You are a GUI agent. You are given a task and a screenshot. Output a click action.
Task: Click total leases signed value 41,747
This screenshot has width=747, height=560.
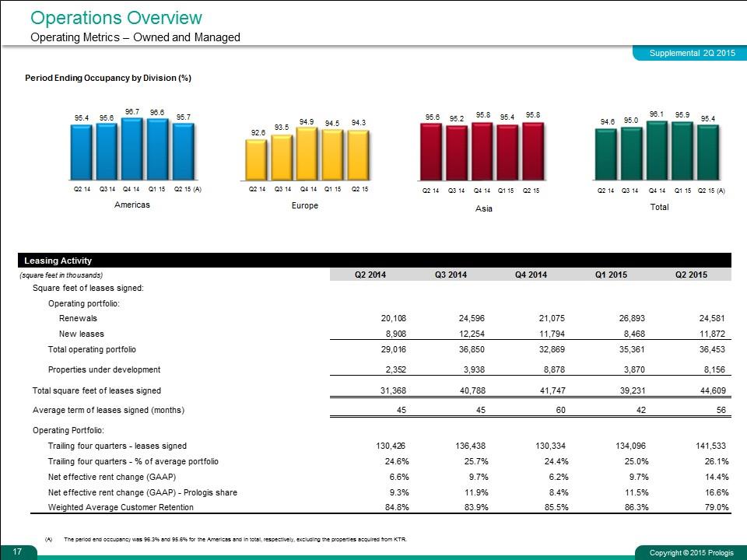(552, 390)
